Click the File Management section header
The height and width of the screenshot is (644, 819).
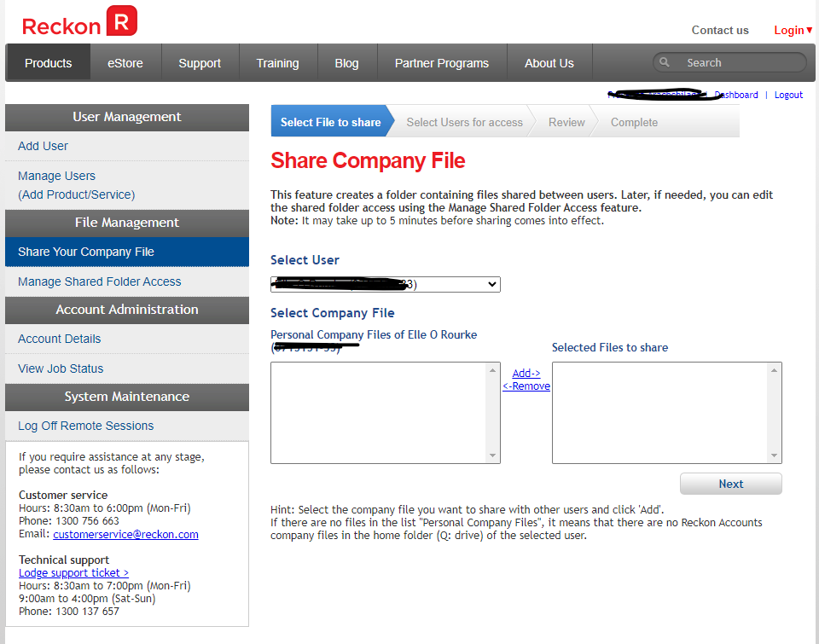tap(127, 223)
